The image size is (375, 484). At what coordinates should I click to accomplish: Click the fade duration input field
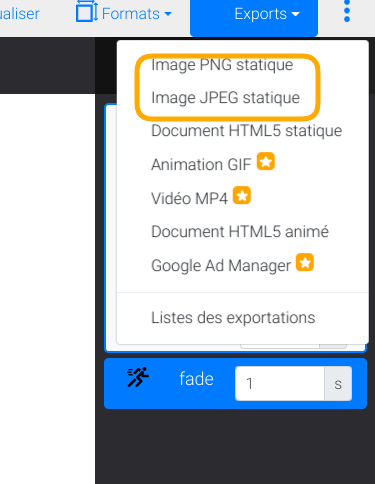(x=280, y=383)
